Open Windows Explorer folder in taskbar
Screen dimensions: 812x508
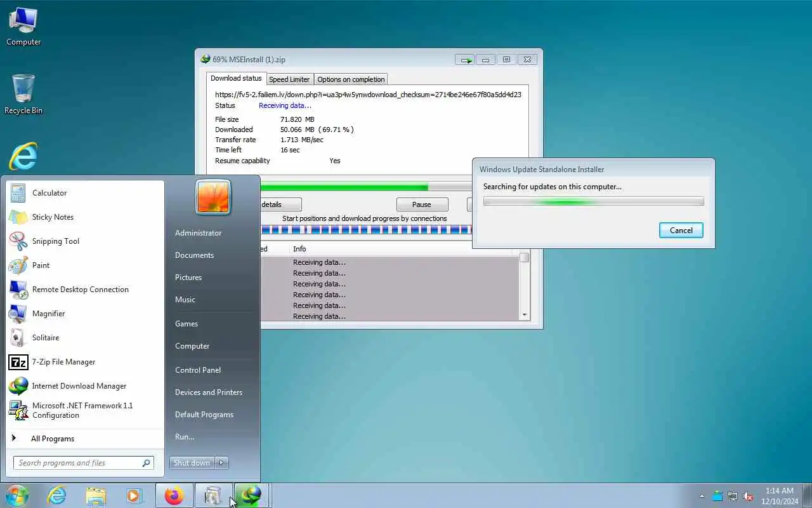(96, 495)
